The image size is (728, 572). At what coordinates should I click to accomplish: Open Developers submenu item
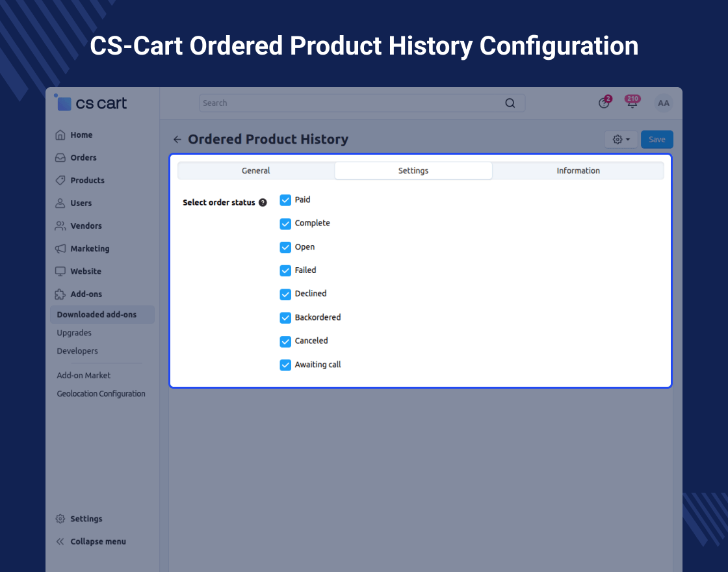click(x=77, y=351)
